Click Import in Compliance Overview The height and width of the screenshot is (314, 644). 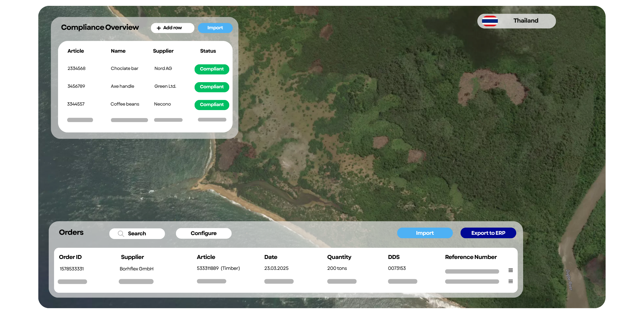pos(215,28)
